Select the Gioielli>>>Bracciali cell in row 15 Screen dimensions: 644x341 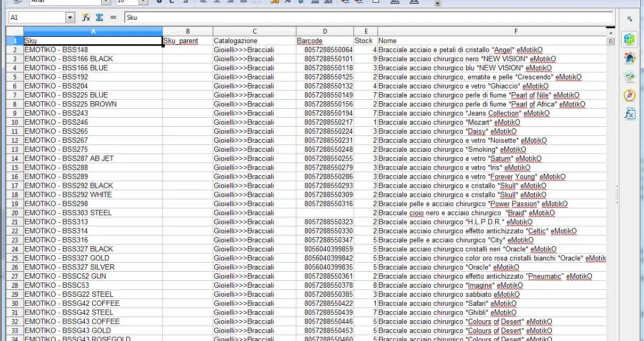pos(255,167)
